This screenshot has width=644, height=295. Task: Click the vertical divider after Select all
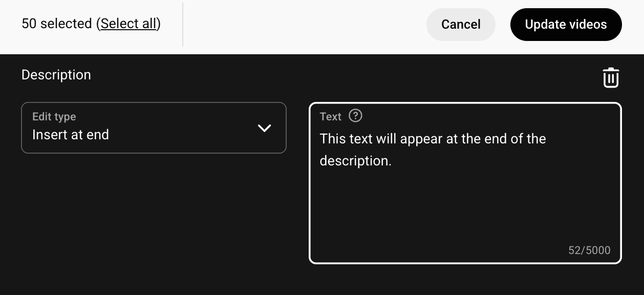pyautogui.click(x=183, y=24)
